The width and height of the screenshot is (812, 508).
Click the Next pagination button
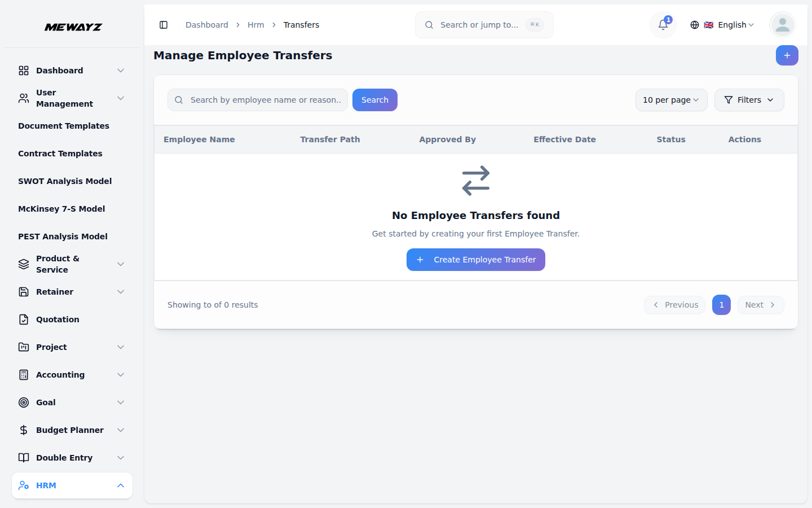pyautogui.click(x=760, y=305)
